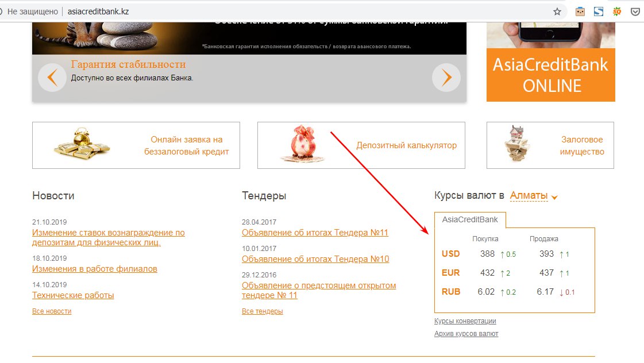Viewport: 644px width, 363px height.
Task: Click the USD sell rate 393
Action: tap(546, 254)
